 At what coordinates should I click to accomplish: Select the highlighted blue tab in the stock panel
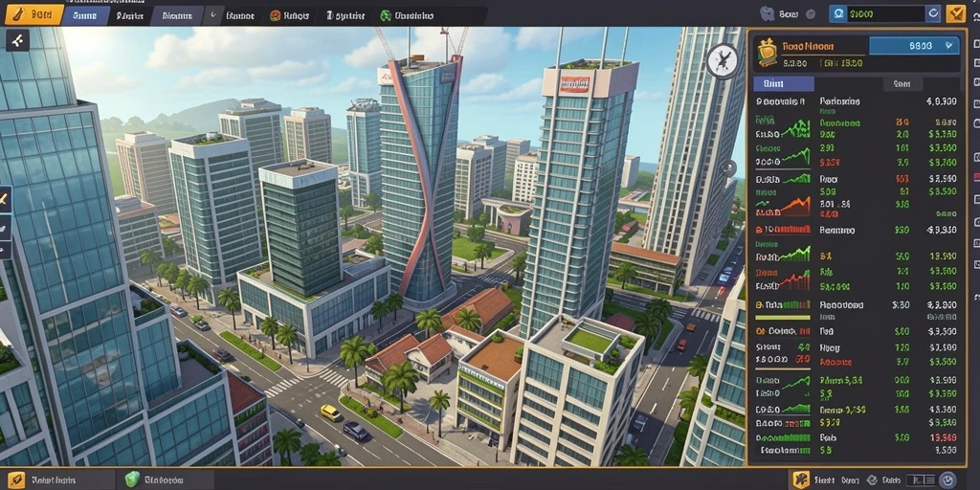[784, 84]
